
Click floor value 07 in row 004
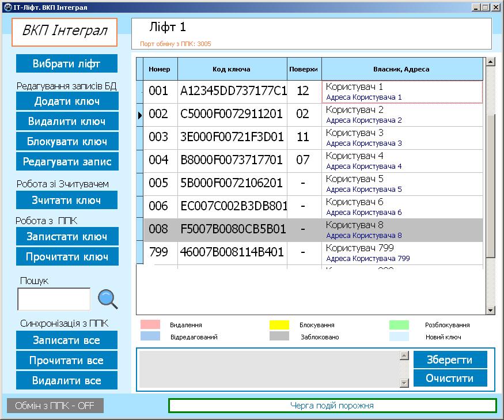pos(304,161)
